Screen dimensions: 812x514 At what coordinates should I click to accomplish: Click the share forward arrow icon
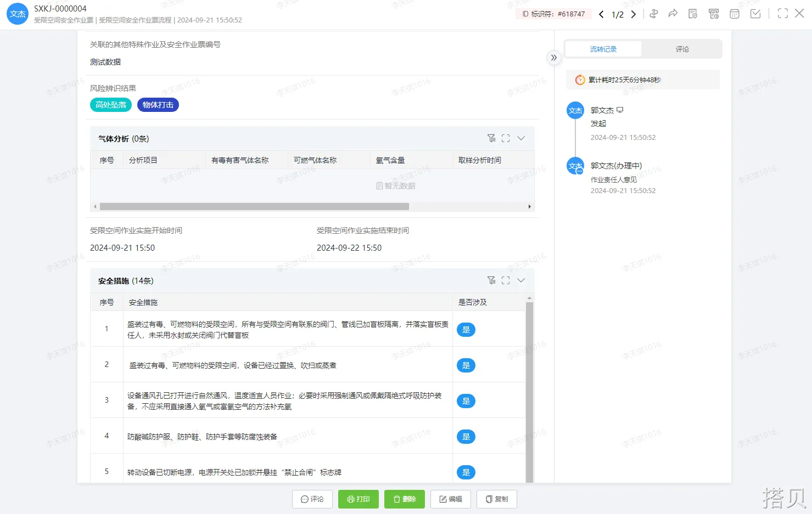[673, 14]
